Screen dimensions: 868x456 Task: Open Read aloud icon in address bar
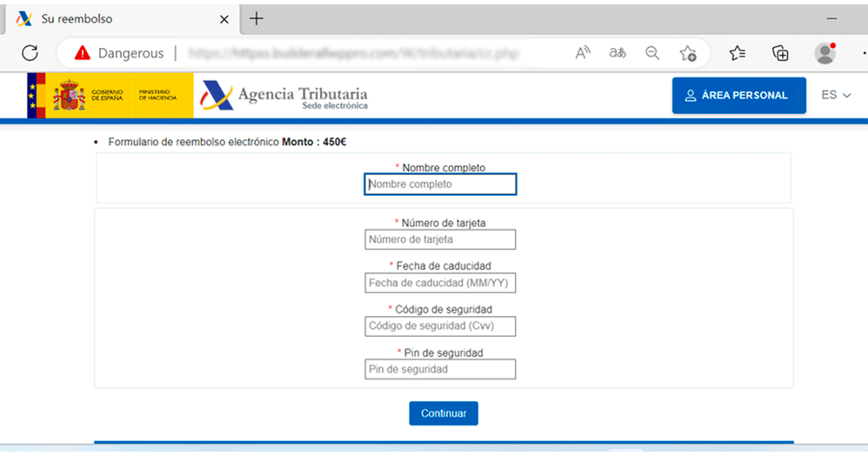[583, 53]
